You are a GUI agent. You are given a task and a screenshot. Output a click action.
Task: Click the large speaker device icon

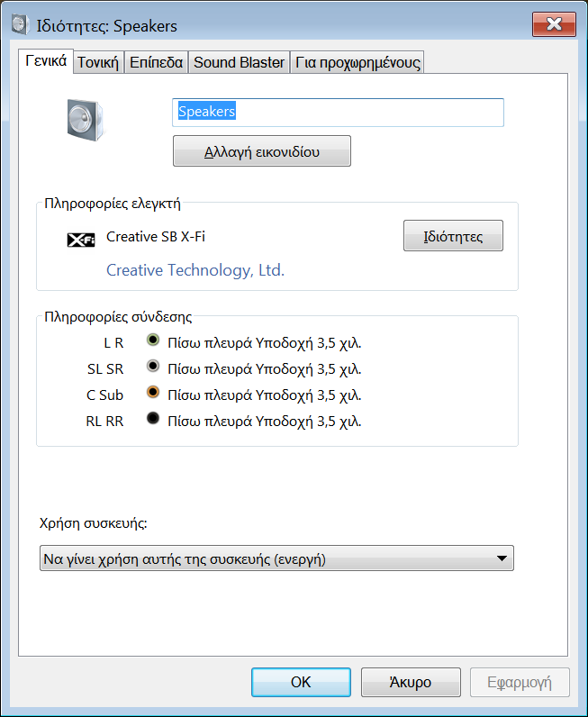coord(86,119)
